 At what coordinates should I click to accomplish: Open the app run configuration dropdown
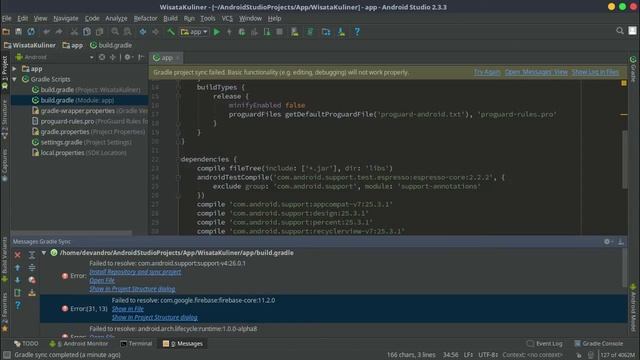[194, 32]
